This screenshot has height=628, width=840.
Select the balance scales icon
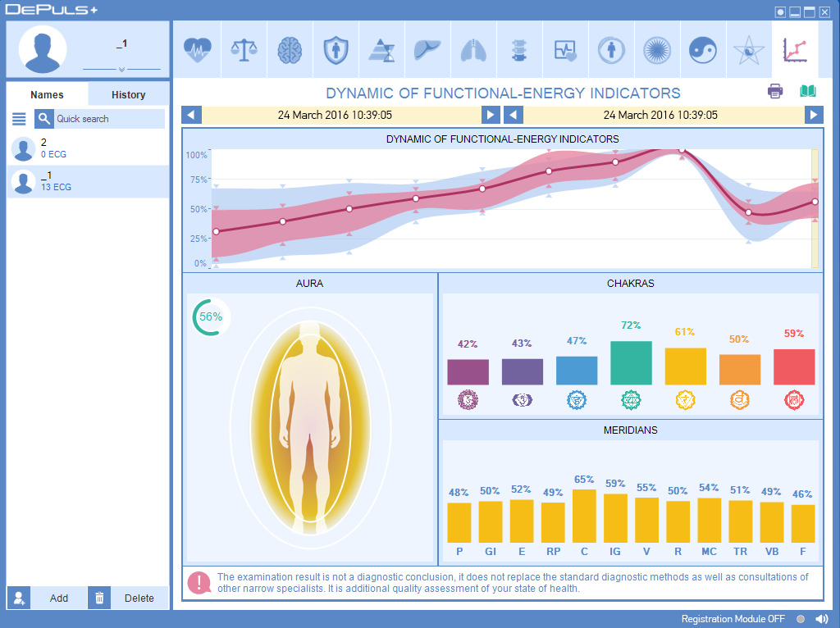click(x=243, y=50)
